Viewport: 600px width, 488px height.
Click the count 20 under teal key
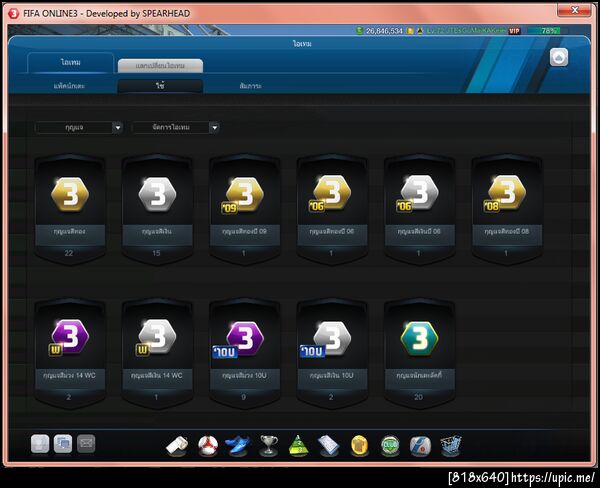(419, 397)
